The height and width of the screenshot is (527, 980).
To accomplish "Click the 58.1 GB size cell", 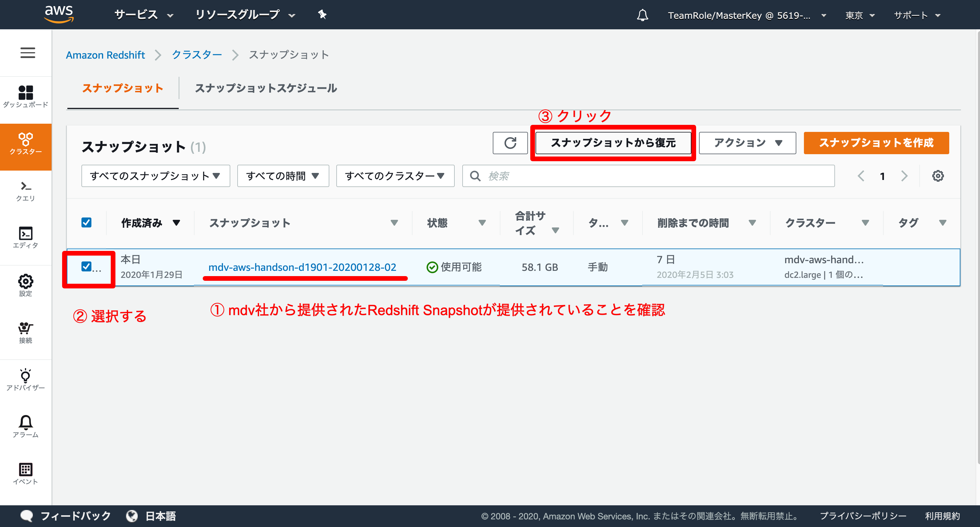I will [539, 268].
